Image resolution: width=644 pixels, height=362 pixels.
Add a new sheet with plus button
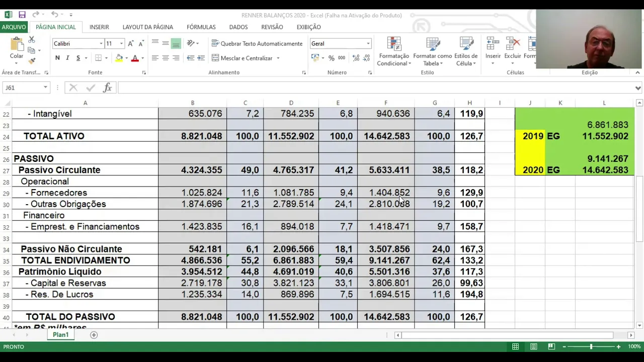(94, 335)
